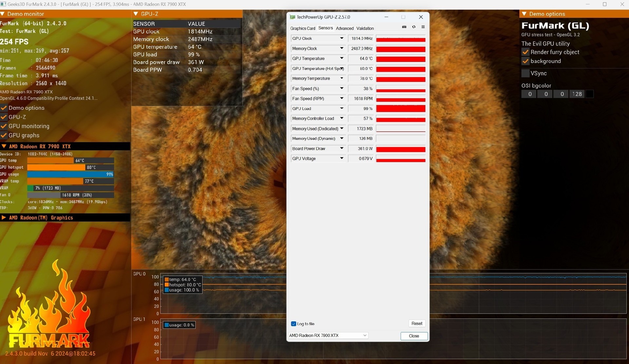The image size is (629, 364).
Task: Toggle the GPU graphs checkbox
Action: (4, 135)
